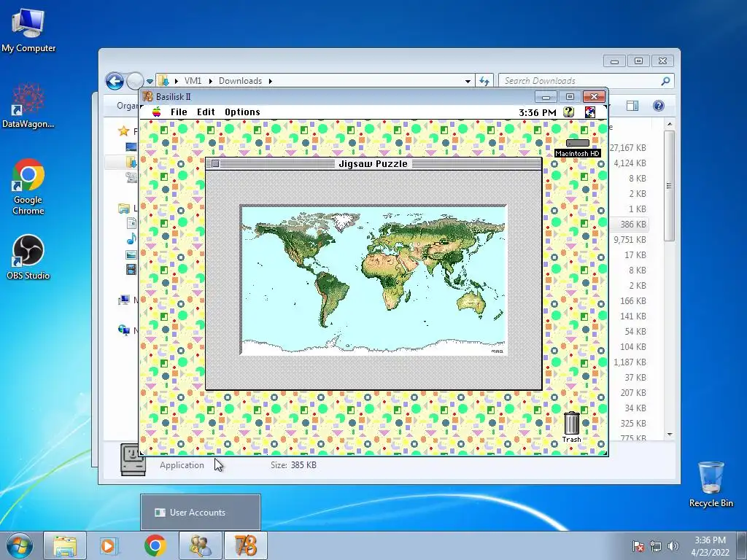Click the Music icon in Explorer sidebar

click(x=131, y=238)
